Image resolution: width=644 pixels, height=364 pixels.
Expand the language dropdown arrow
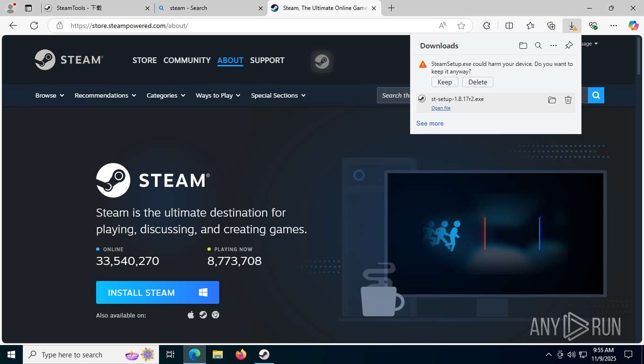(596, 44)
